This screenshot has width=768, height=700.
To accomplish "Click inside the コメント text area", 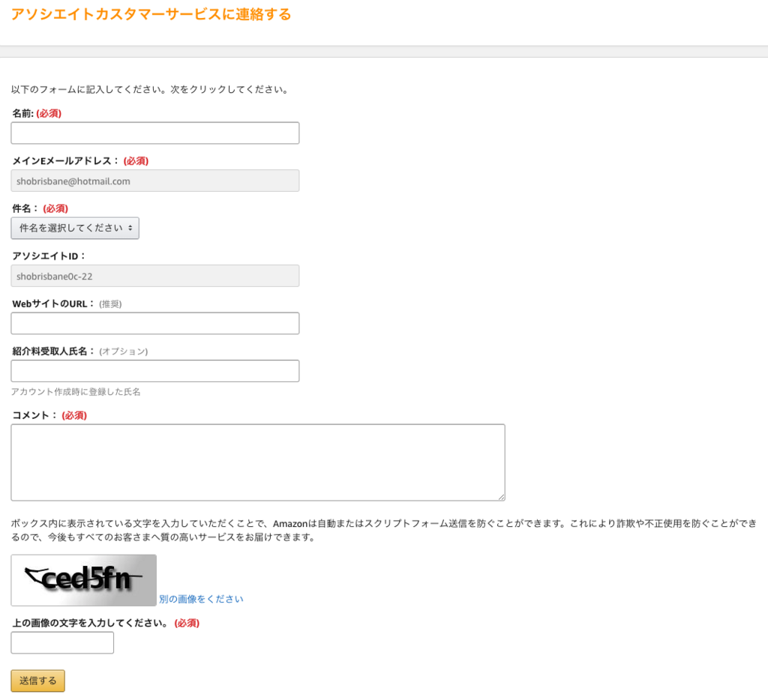I will click(257, 462).
